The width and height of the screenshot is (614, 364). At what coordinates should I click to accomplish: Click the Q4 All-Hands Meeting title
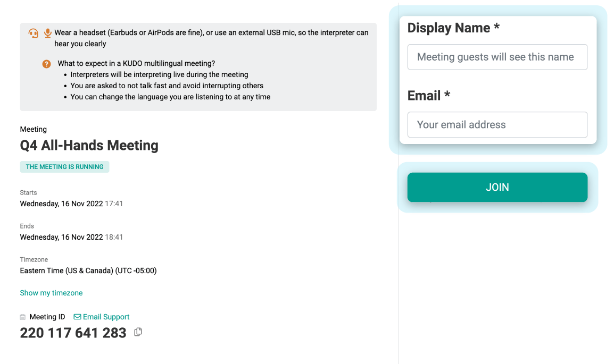(x=89, y=145)
